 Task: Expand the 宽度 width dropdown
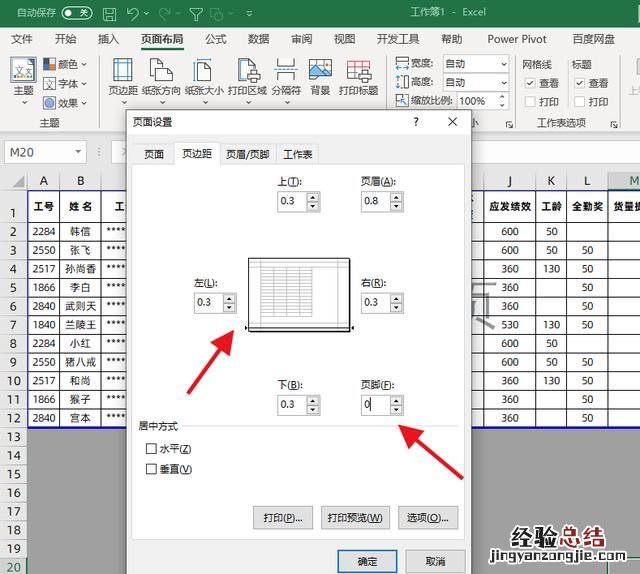point(503,63)
